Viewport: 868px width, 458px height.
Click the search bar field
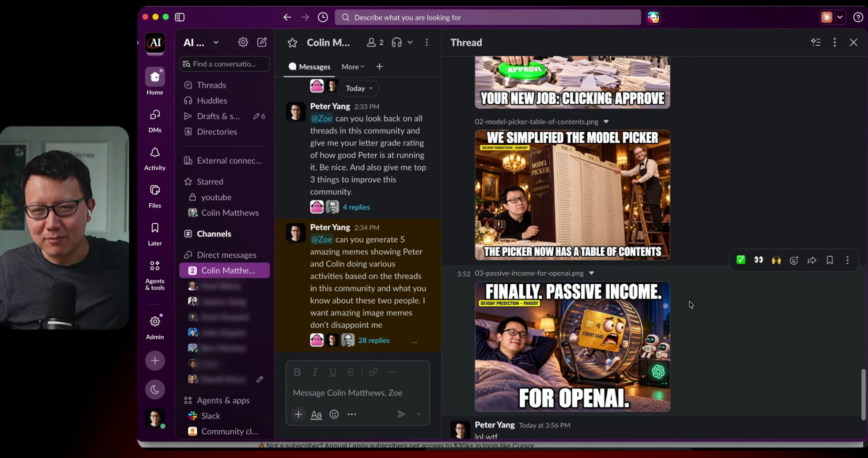[x=488, y=17]
